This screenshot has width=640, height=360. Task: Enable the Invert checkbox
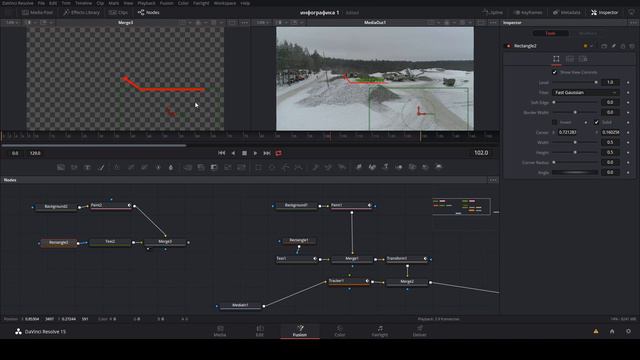pos(554,122)
